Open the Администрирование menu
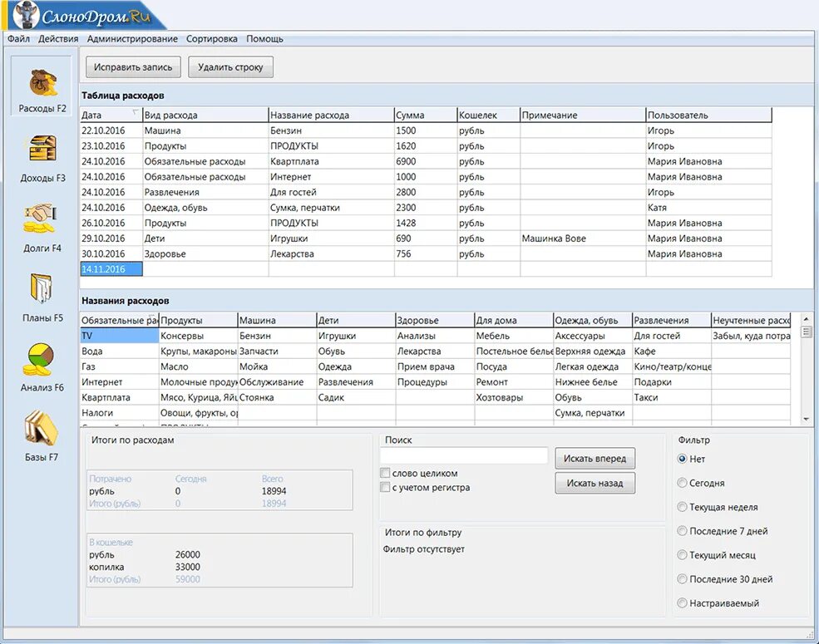This screenshot has height=644, width=819. 132,38
